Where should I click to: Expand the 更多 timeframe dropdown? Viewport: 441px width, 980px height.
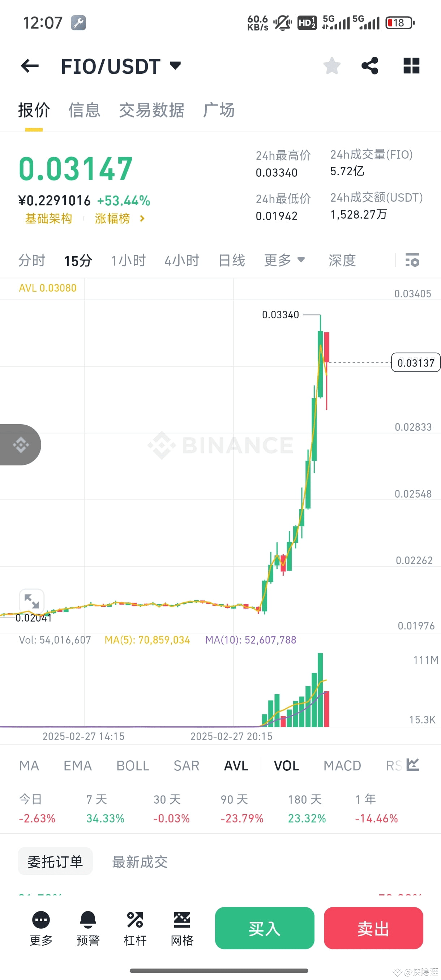click(x=284, y=260)
